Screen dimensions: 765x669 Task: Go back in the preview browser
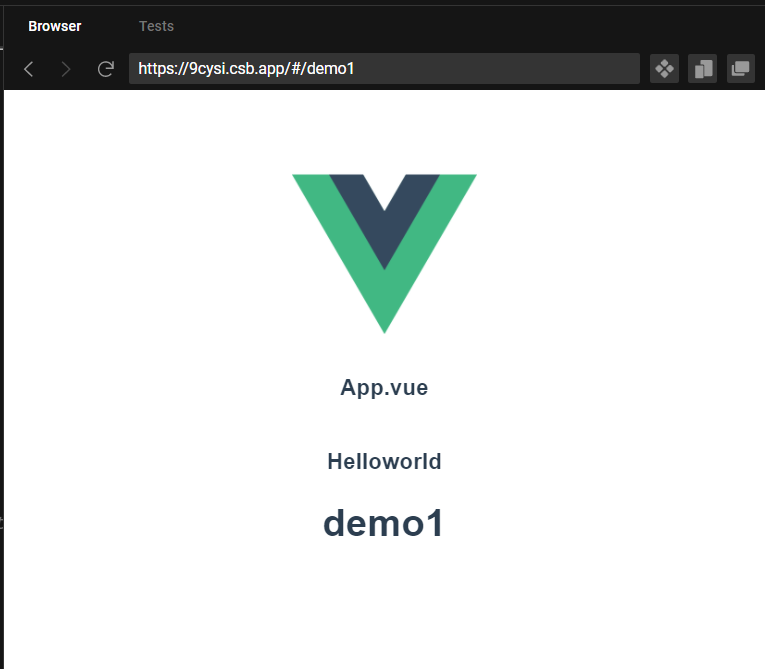click(x=29, y=69)
